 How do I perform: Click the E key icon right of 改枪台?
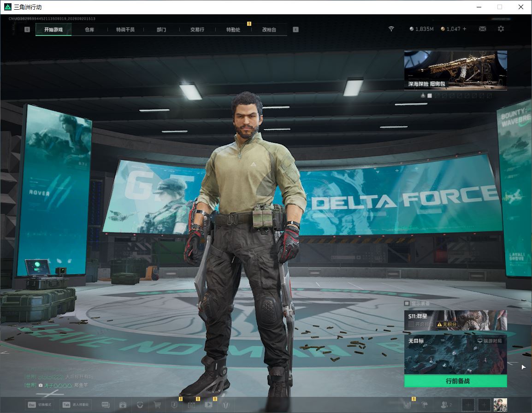296,29
